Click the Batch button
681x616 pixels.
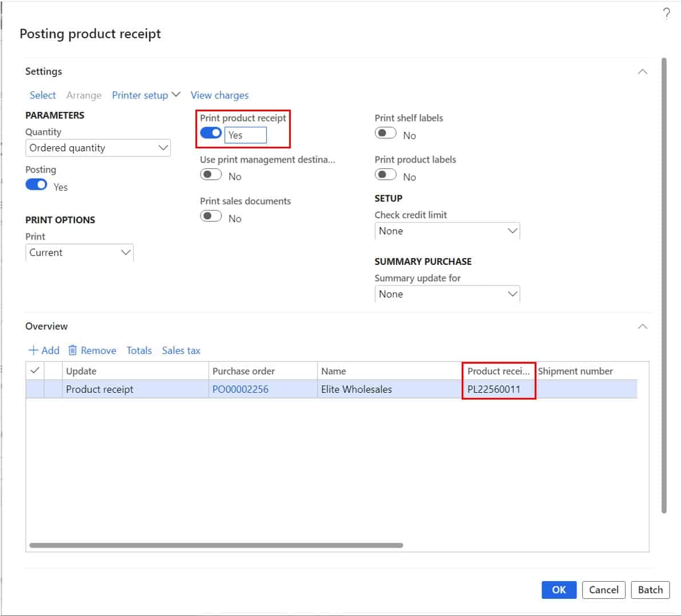pos(650,590)
